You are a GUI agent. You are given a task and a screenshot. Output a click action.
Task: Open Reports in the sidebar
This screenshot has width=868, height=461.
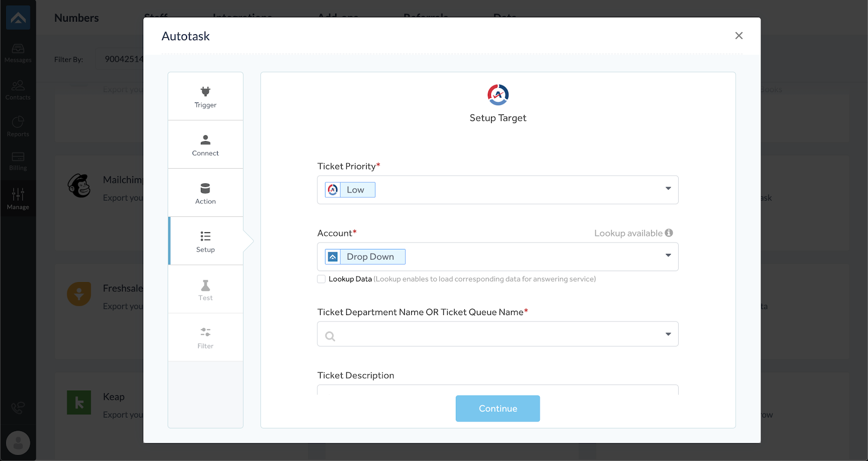18,127
